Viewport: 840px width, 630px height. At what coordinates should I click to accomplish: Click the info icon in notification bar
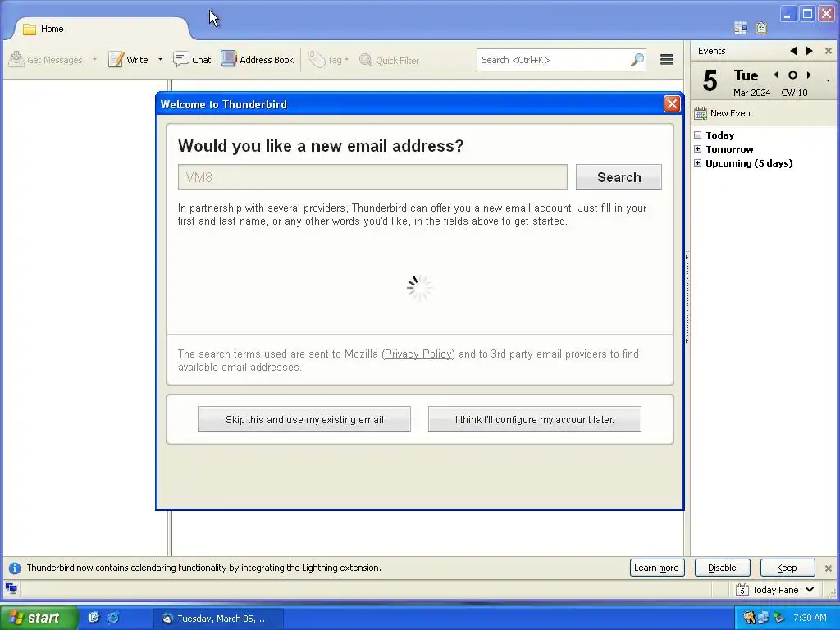point(15,568)
